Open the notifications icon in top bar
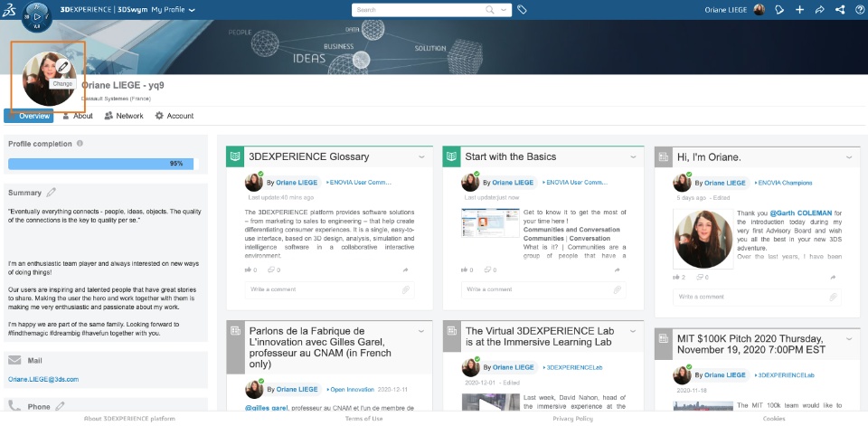Screen dimensions: 868x426 [780, 9]
